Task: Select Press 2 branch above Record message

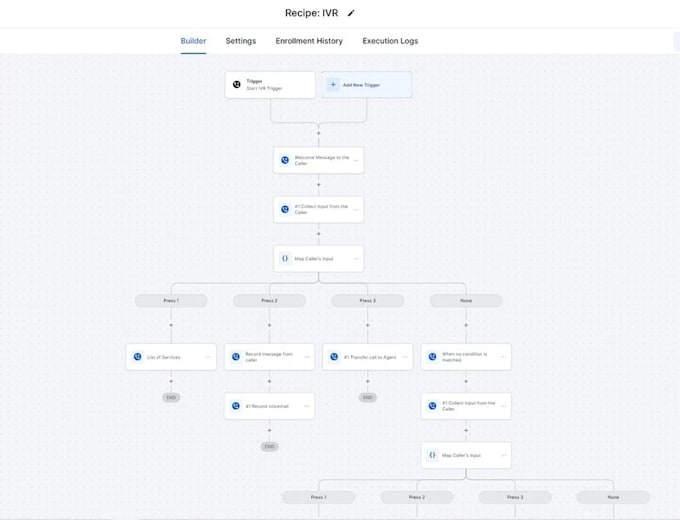Action: click(269, 301)
